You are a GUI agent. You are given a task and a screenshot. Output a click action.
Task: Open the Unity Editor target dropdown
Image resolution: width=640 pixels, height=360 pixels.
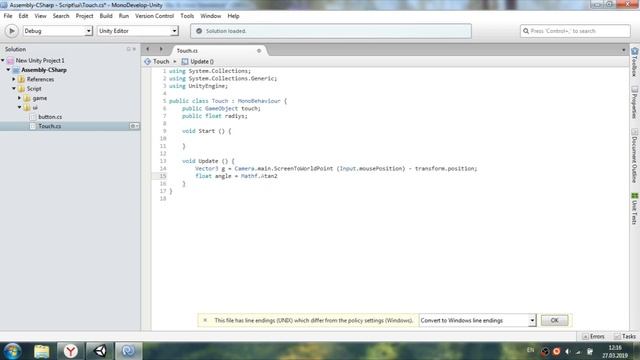138,31
